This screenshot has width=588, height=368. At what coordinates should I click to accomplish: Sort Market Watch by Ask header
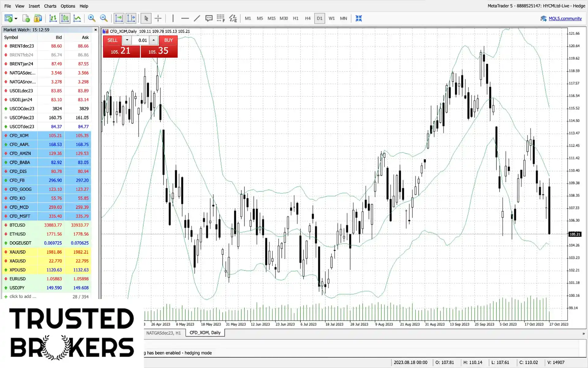tap(77, 37)
